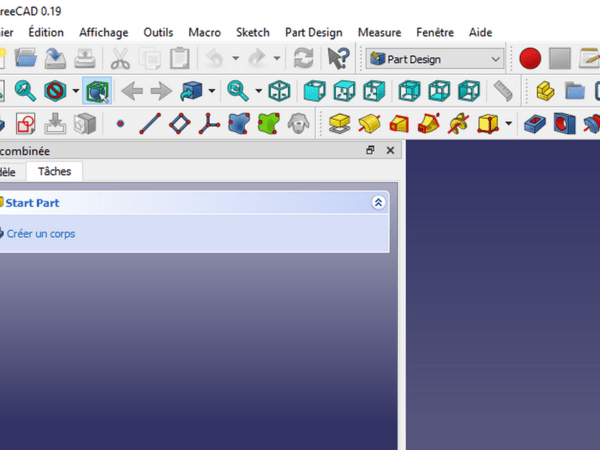Click the What's This help cursor icon

point(339,59)
